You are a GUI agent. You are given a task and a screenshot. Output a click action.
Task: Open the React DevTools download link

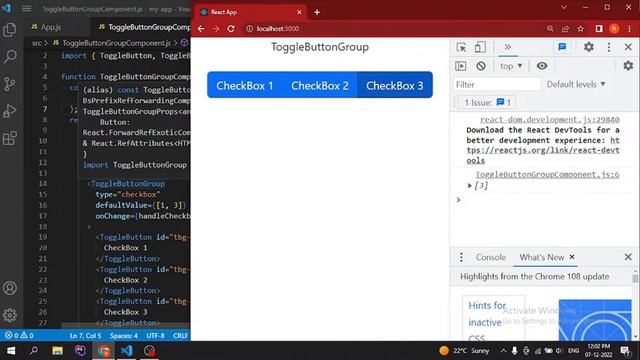coord(543,150)
